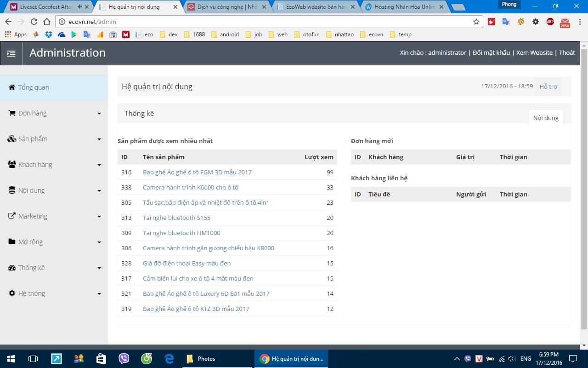
Task: Click the dashboard icon for Thống kê sidebar
Action: 12,268
